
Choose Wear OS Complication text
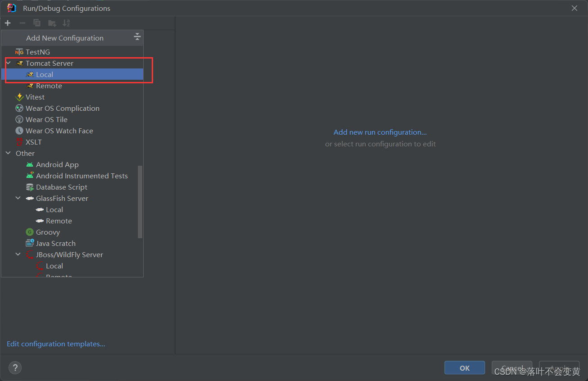(x=63, y=109)
